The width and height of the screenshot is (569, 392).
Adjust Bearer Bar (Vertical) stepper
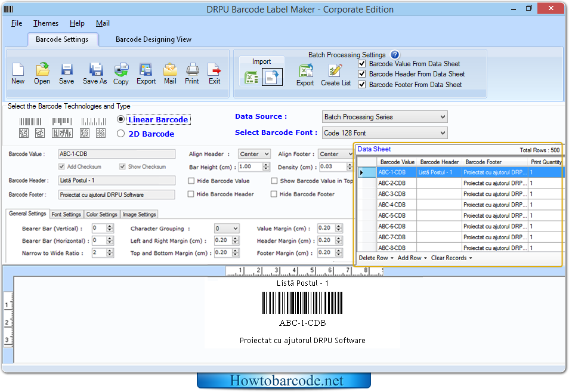pyautogui.click(x=110, y=229)
